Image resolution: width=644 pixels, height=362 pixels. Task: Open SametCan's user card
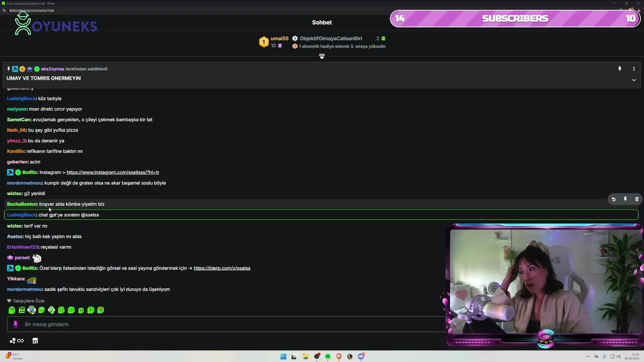click(19, 120)
